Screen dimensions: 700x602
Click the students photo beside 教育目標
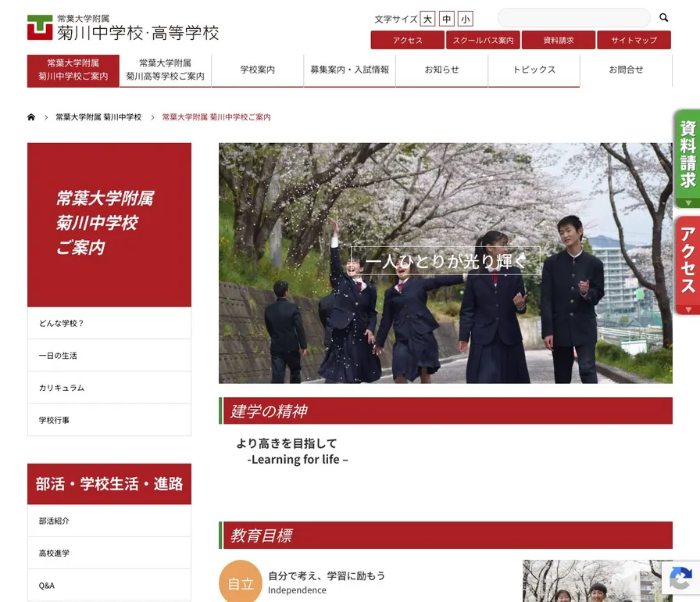pos(598,581)
